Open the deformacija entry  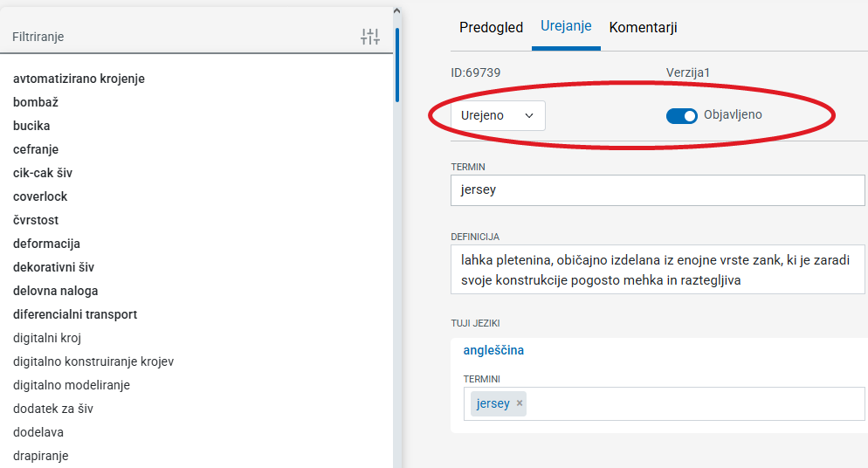tap(46, 244)
